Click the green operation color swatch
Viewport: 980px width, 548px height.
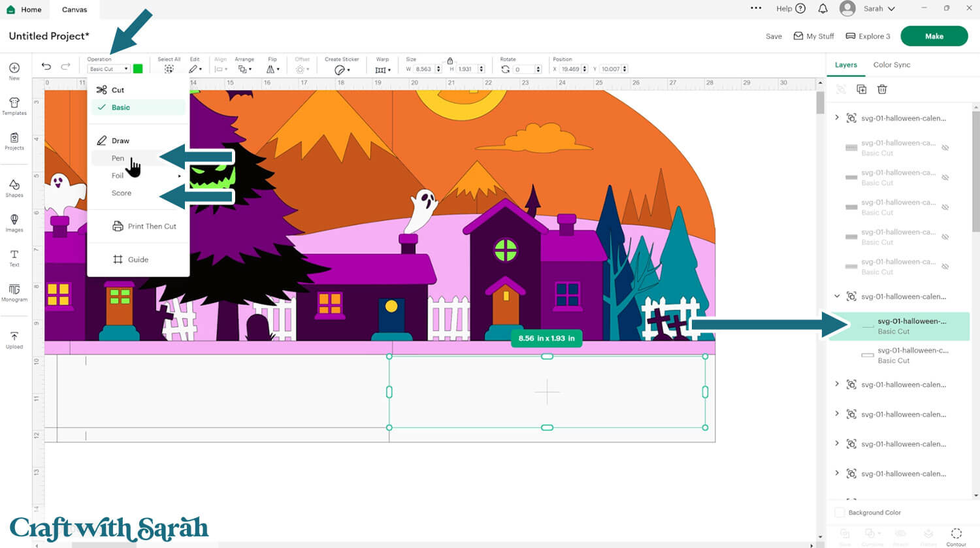pyautogui.click(x=138, y=69)
